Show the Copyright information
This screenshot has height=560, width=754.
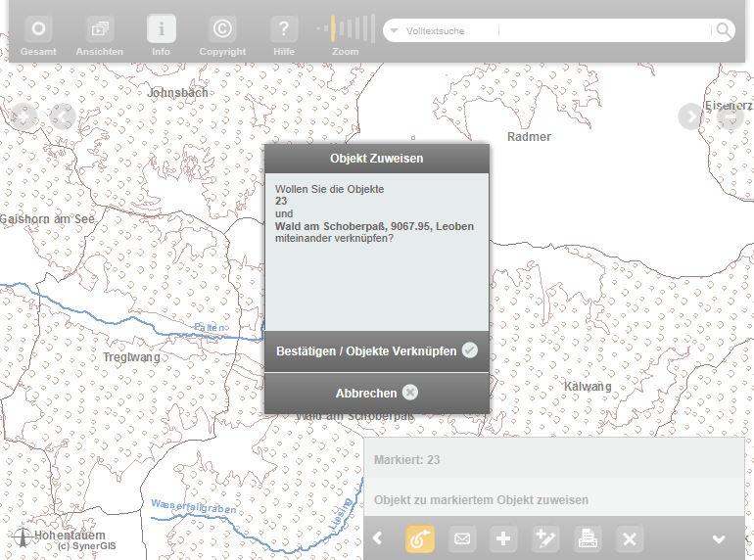click(x=222, y=29)
